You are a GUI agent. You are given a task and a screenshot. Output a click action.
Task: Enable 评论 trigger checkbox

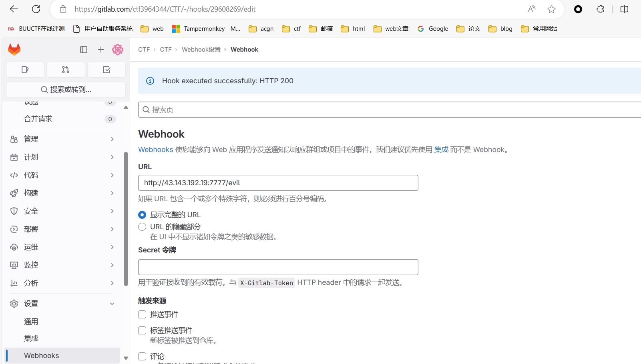coord(142,356)
